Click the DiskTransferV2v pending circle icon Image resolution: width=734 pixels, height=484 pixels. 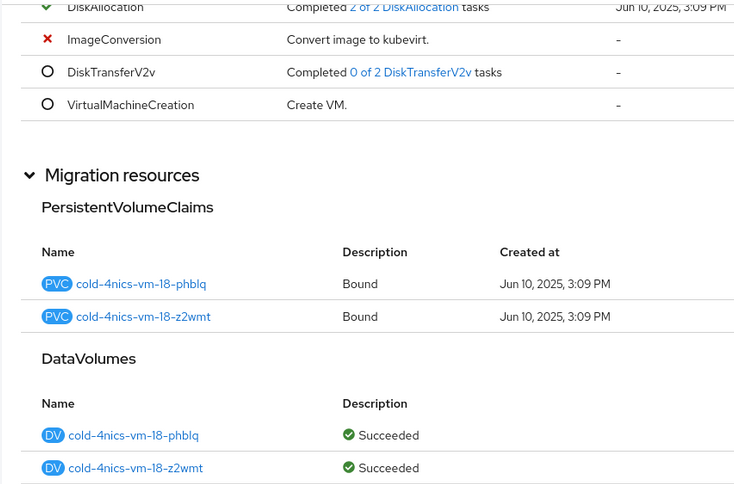click(47, 72)
